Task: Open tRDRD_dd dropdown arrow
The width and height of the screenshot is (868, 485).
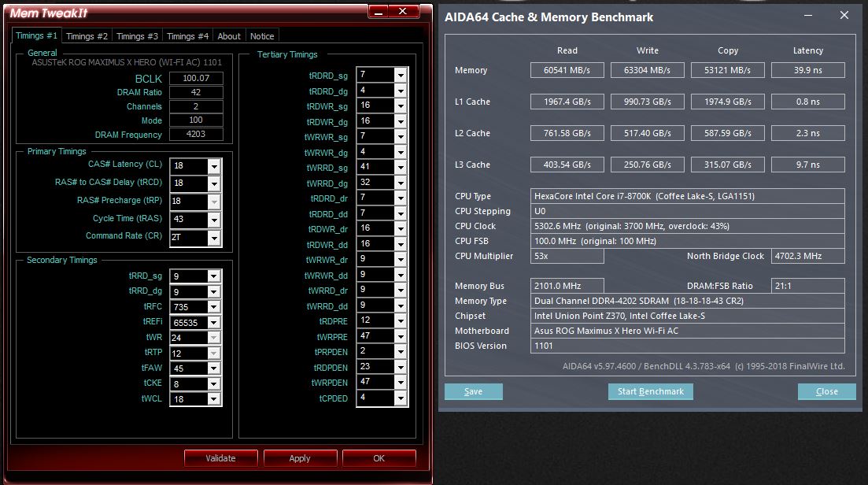Action: [x=401, y=213]
